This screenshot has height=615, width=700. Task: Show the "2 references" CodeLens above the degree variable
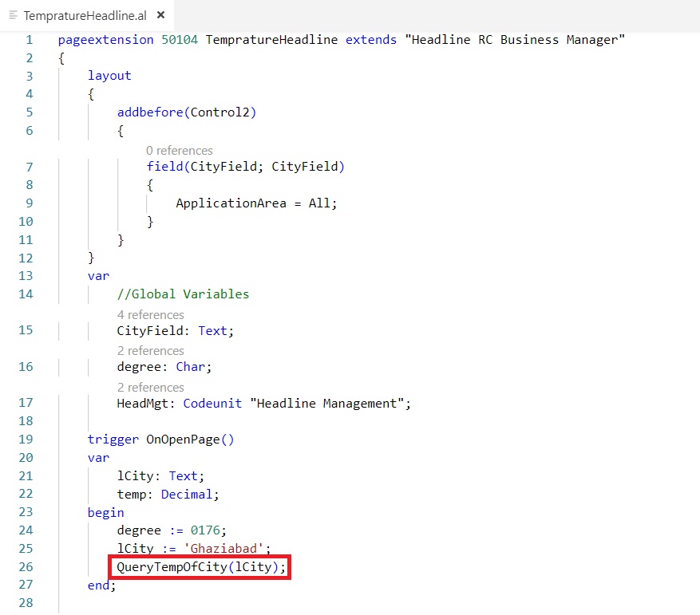coord(150,350)
